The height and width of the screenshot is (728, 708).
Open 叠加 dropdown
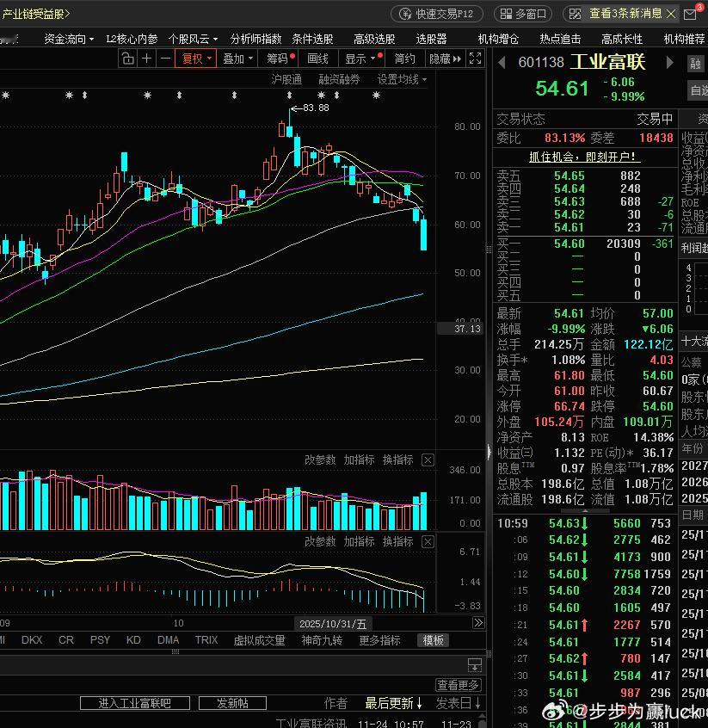coord(237,59)
